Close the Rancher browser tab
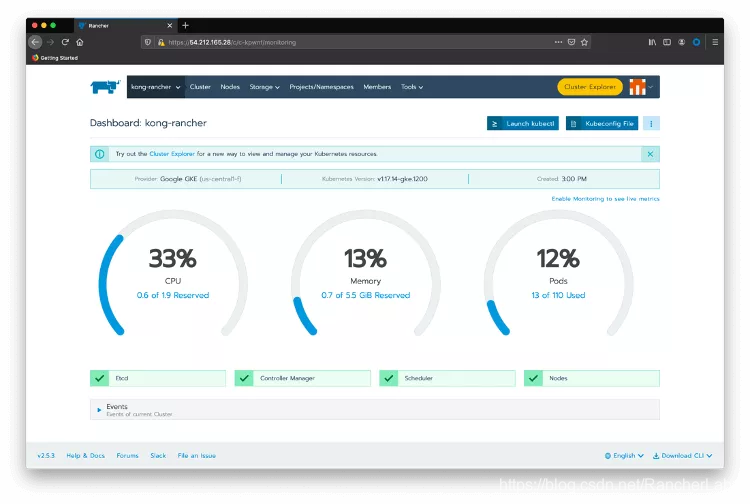Viewport: 750px width, 504px height. click(169, 25)
